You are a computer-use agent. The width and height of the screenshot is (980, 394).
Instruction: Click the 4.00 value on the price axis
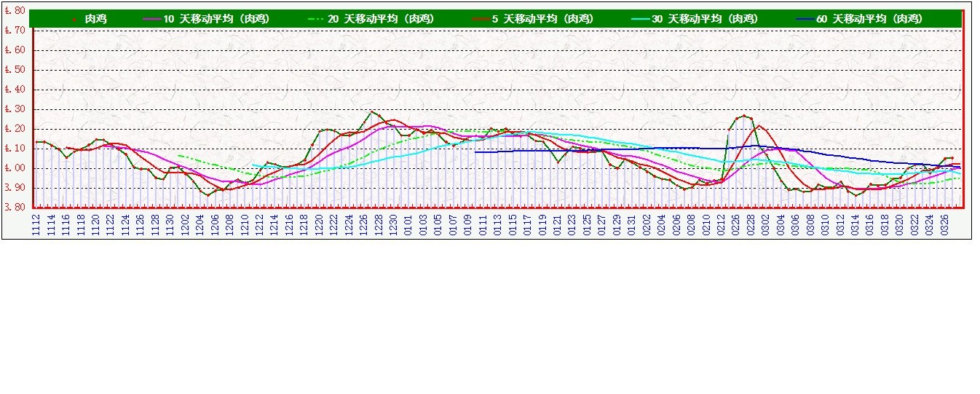[x=15, y=168]
